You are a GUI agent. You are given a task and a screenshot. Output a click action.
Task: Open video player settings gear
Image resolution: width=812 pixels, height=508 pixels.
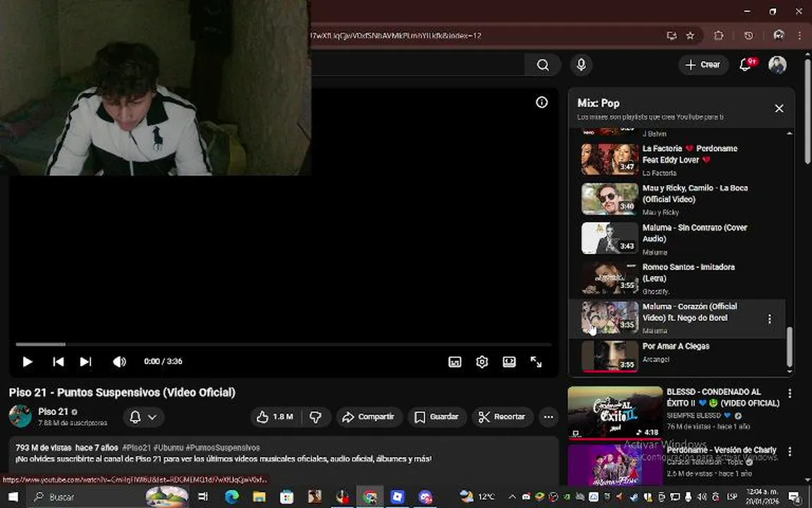click(x=482, y=362)
